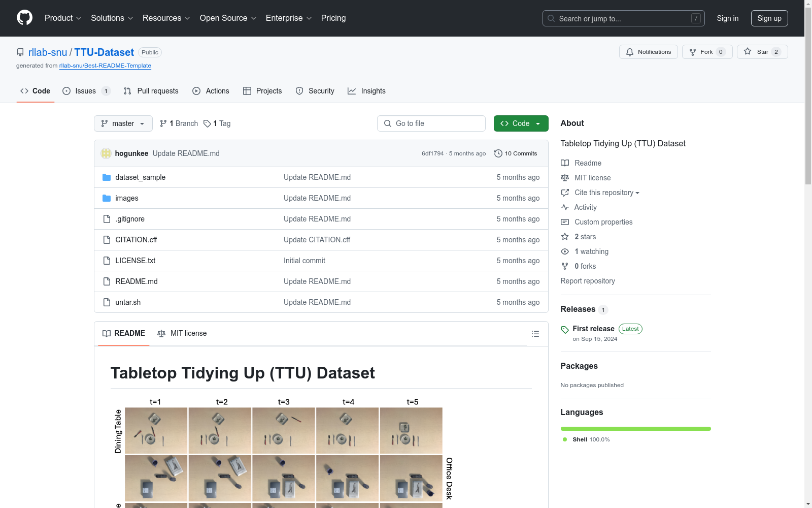Click the green Shell language bar
Screen dimensions: 812x508
[635, 429]
